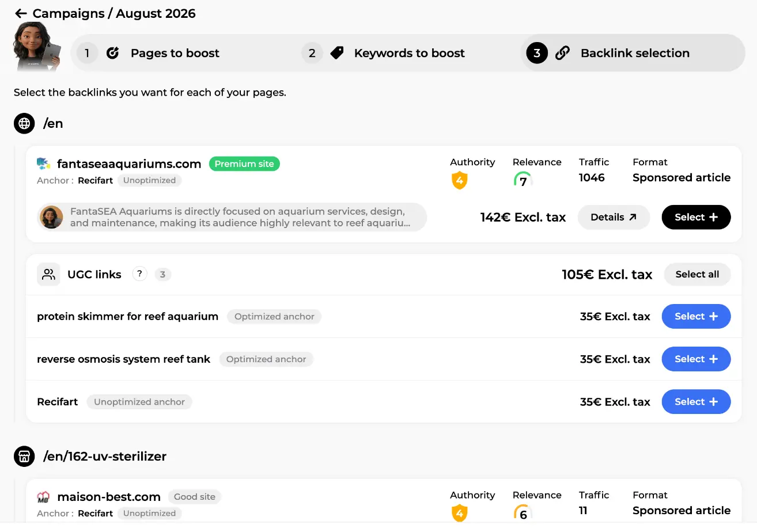Click the 105€ Excl. tax UGC total
The image size is (757, 532).
coord(607,275)
